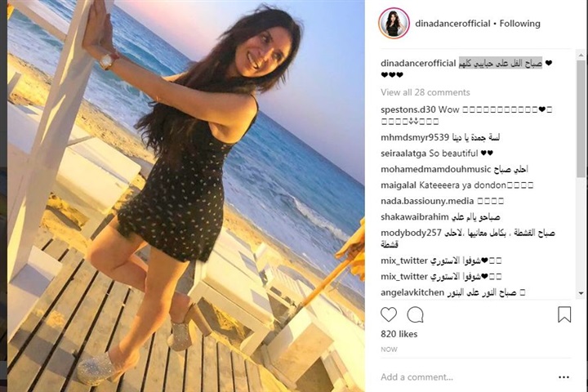Save the post with the bookmark icon
588x392 pixels.
(564, 314)
